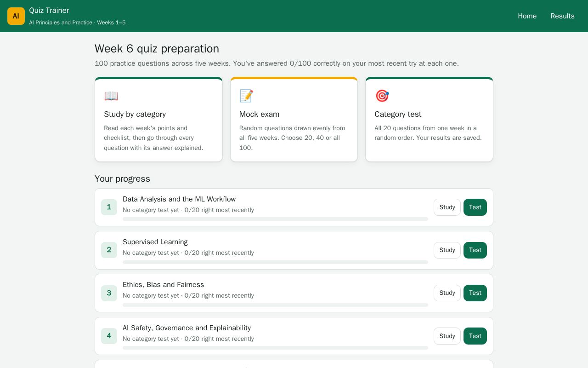
Task: Start the Ethics, Bias and Fairness test
Action: [x=475, y=293]
